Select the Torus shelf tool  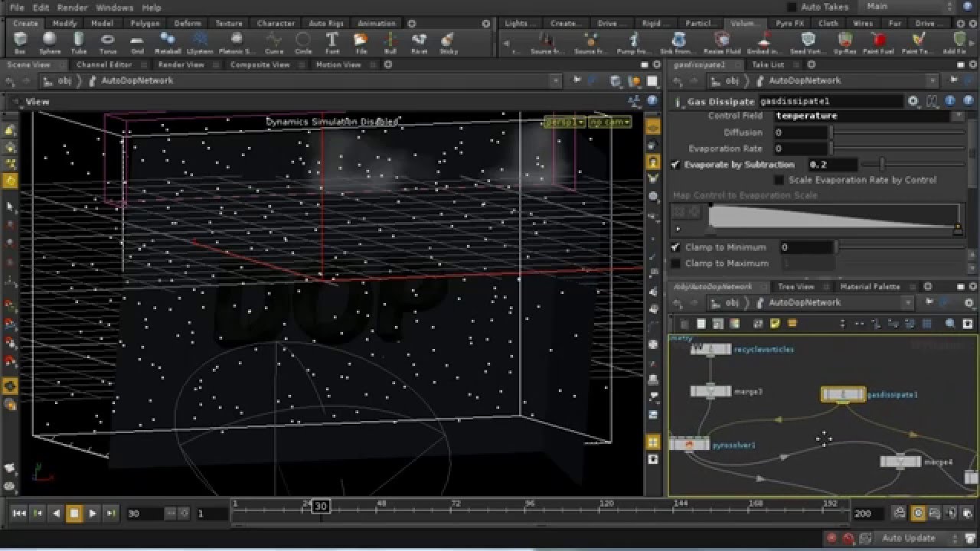pyautogui.click(x=108, y=42)
